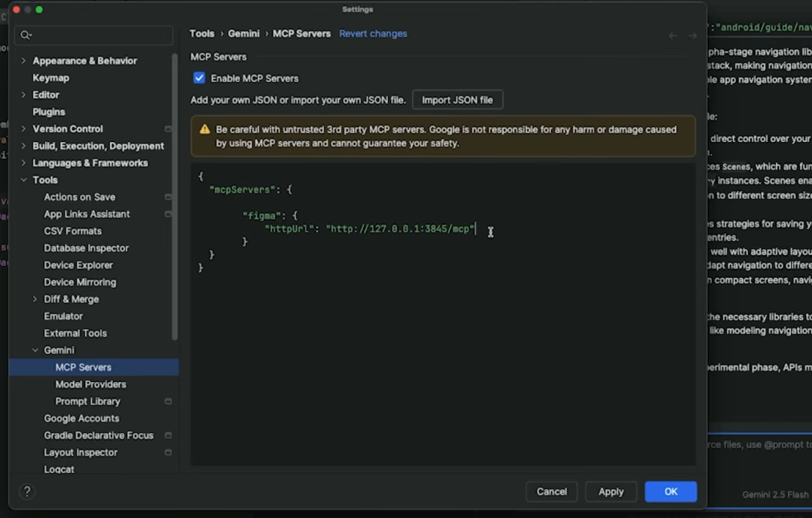
Task: Click the Import JSON file button
Action: [457, 99]
